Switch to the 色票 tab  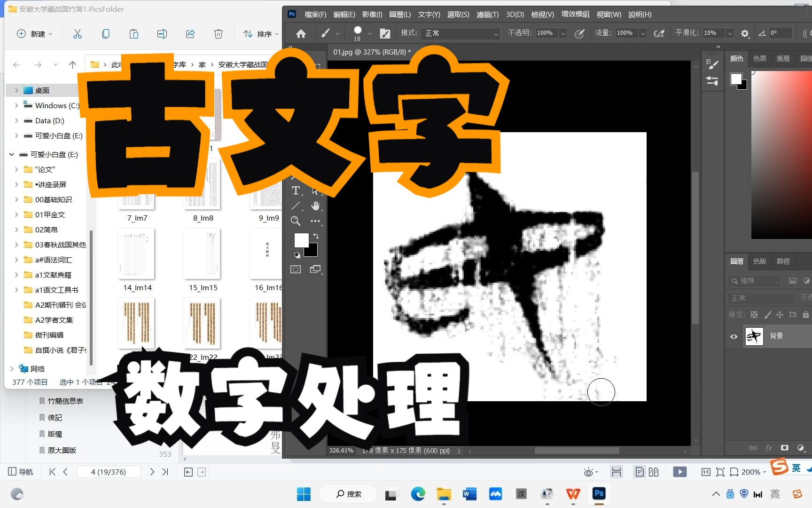pyautogui.click(x=760, y=59)
